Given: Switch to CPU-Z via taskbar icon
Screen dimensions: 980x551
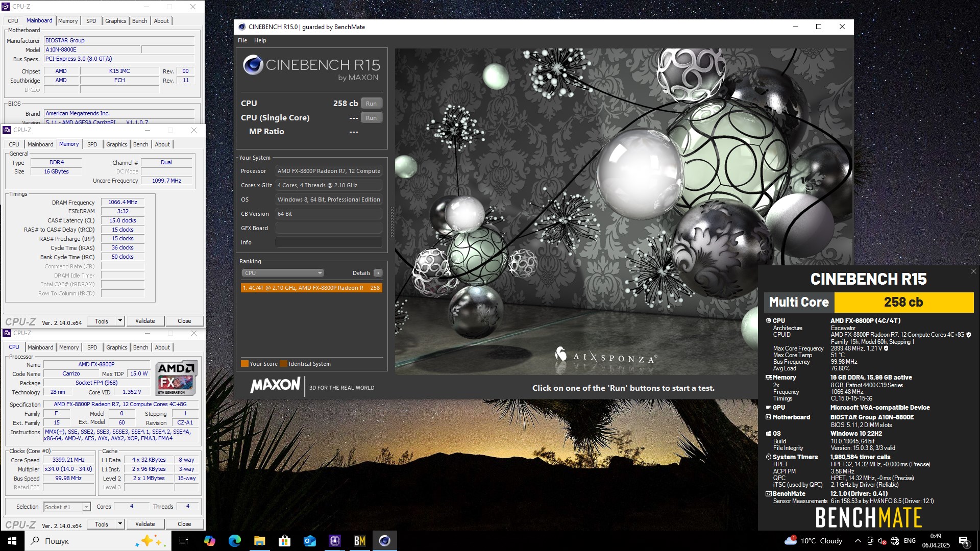Looking at the screenshot, I should [x=334, y=541].
